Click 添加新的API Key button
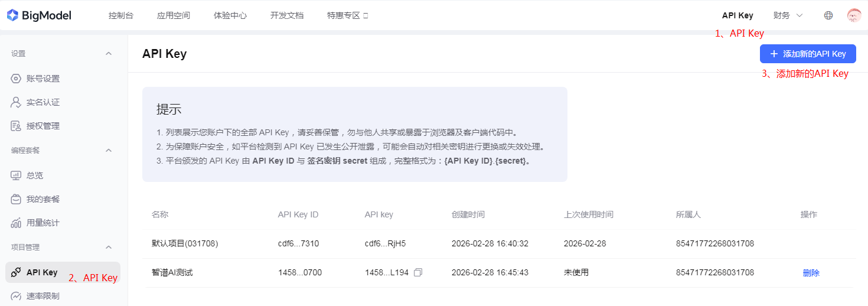The width and height of the screenshot is (868, 306). [x=807, y=54]
